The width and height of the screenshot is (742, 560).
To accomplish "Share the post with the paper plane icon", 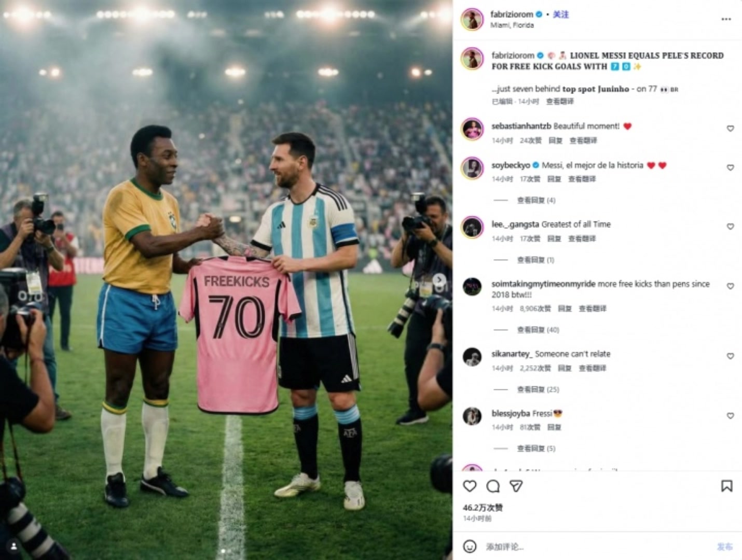I will click(x=516, y=486).
